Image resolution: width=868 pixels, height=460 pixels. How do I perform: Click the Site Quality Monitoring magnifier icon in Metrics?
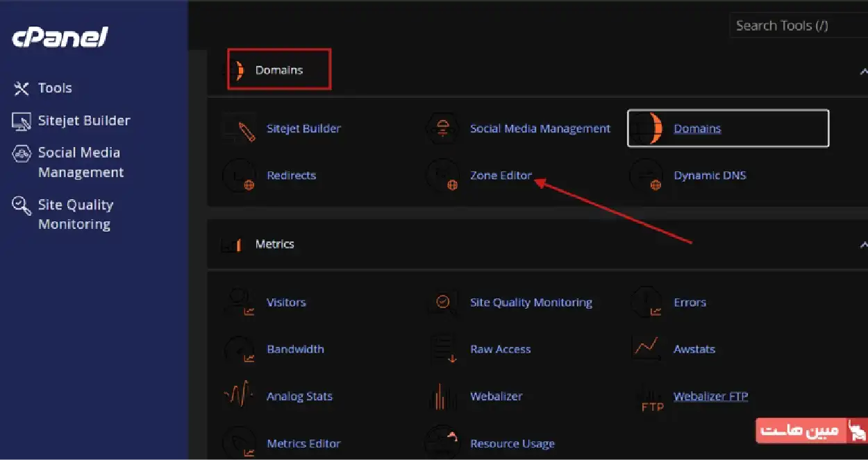[x=442, y=303]
